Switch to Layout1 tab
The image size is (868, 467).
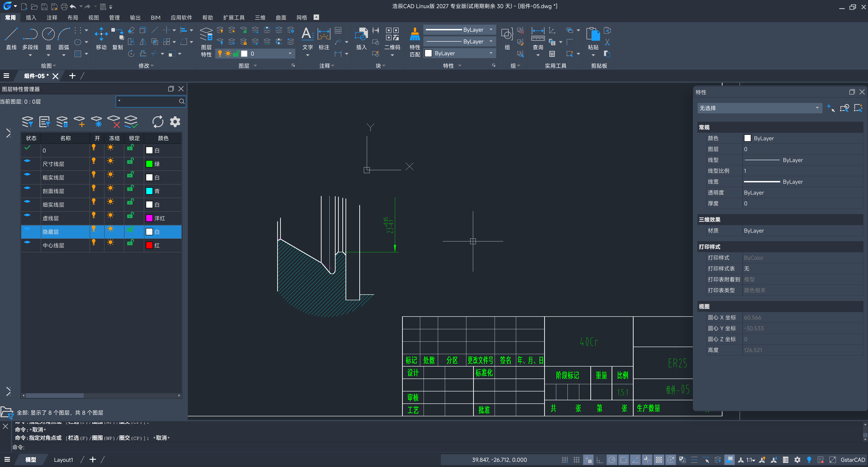pos(63,460)
